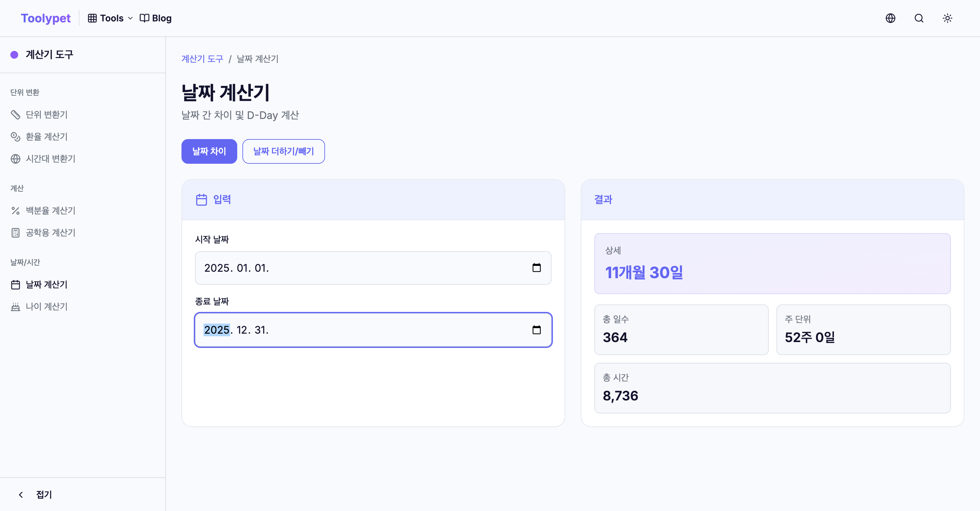Click the search magnifier icon
The height and width of the screenshot is (511, 980).
pos(919,18)
